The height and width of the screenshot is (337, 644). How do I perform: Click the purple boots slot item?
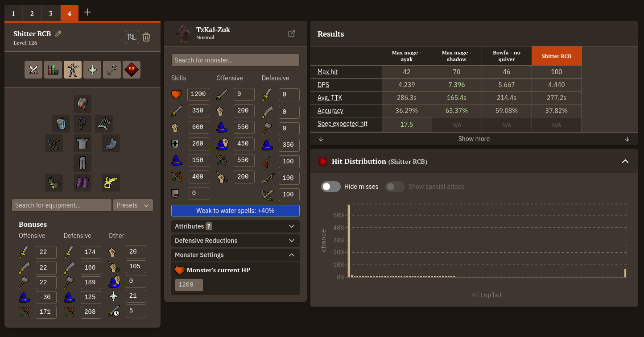point(83,183)
